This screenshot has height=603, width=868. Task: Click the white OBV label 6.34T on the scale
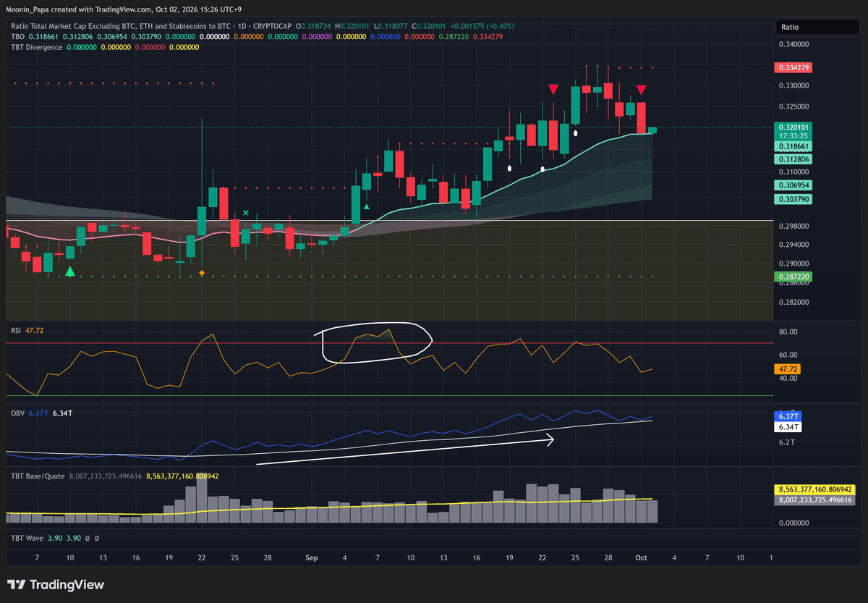pos(789,427)
